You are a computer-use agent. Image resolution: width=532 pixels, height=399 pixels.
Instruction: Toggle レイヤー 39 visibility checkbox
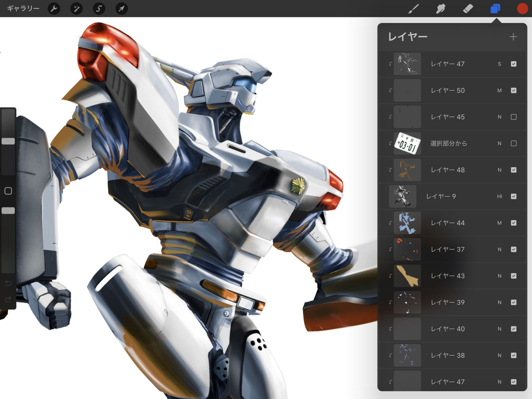point(514,302)
